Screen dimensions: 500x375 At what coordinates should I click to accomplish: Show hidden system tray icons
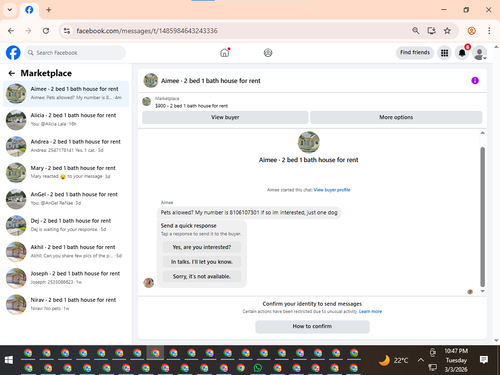[x=421, y=360]
